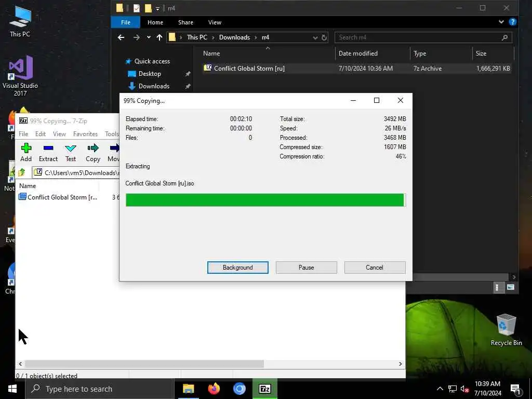Click the Explorer up-one-level arrow
The height and width of the screenshot is (399, 532).
coord(159,37)
